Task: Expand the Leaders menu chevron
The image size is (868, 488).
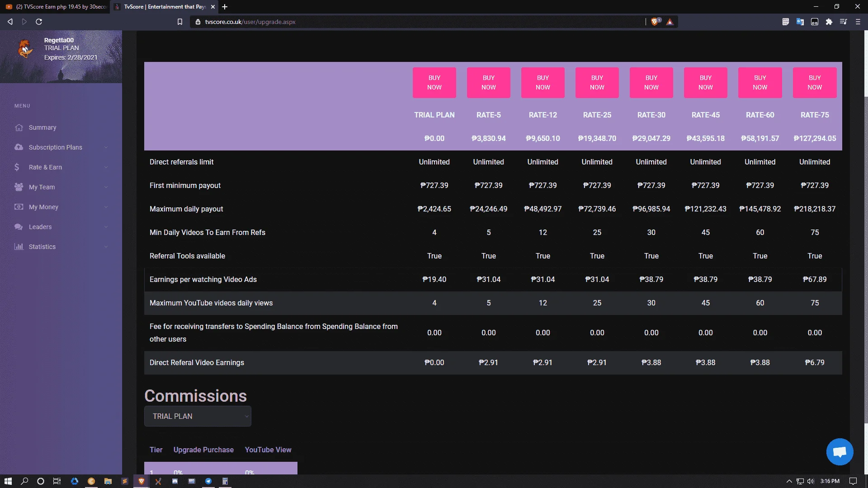Action: (x=106, y=227)
